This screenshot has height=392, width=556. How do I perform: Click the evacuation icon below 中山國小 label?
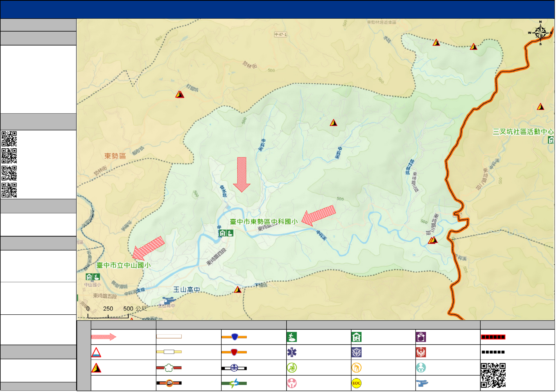[x=97, y=277]
